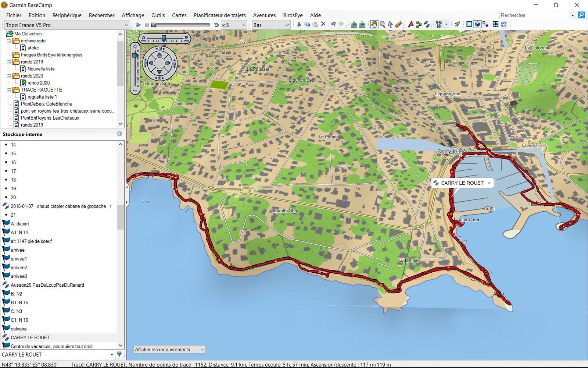The width and height of the screenshot is (588, 368).
Task: Click the search magnifier button
Action: pos(581,15)
